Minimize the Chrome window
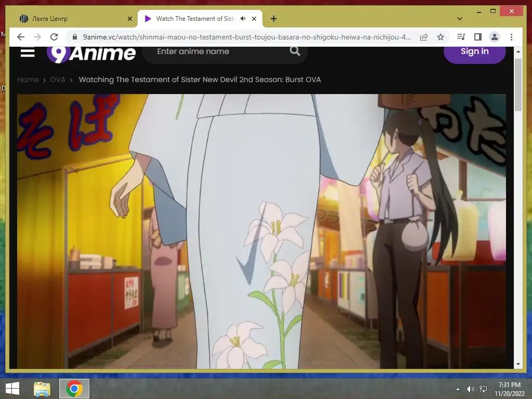 click(478, 11)
